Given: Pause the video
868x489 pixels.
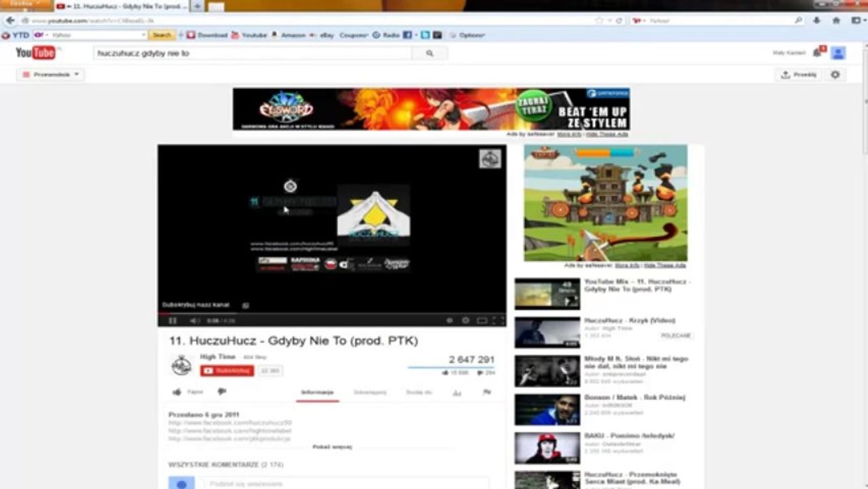Looking at the screenshot, I should pos(172,321).
